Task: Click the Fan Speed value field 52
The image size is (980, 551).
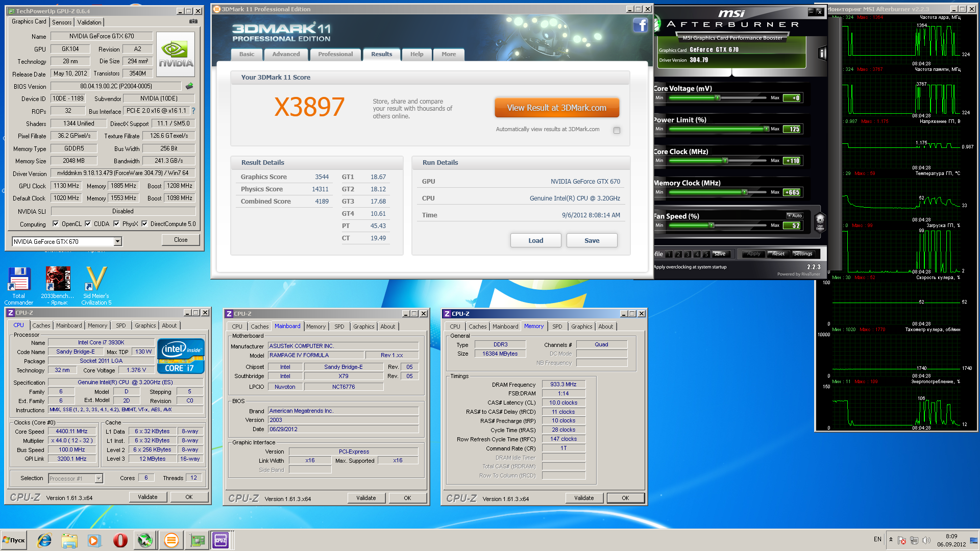Action: click(x=793, y=226)
